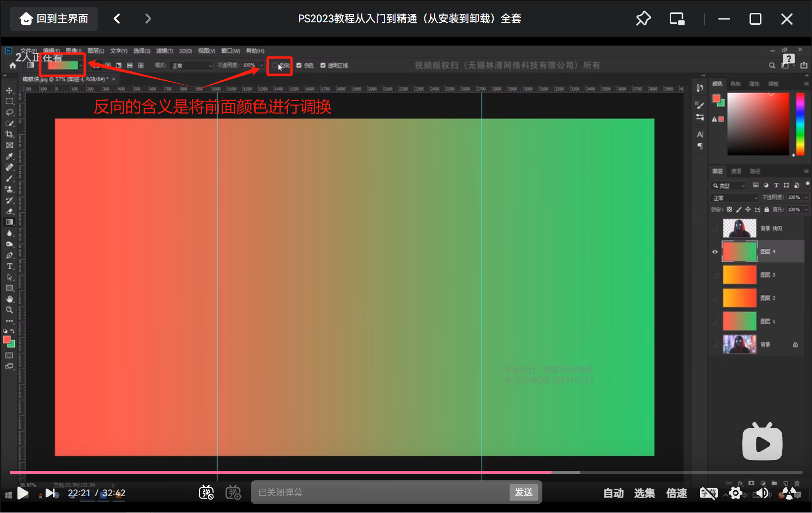
Task: Click the Photoshop share icon
Action: [x=804, y=65]
